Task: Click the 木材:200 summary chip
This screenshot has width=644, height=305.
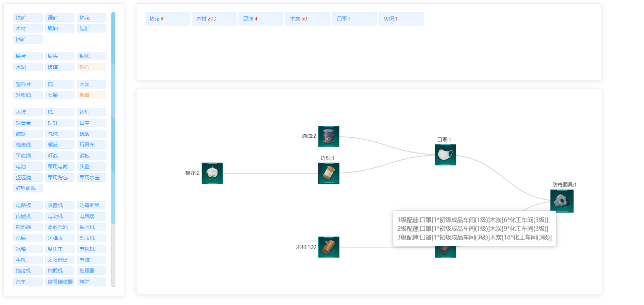Action: (x=214, y=19)
